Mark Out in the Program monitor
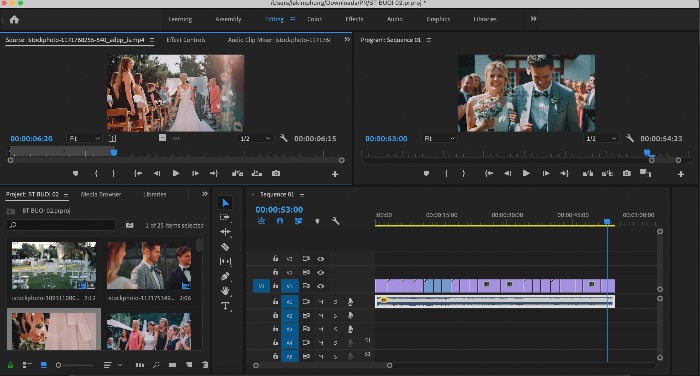 click(464, 173)
